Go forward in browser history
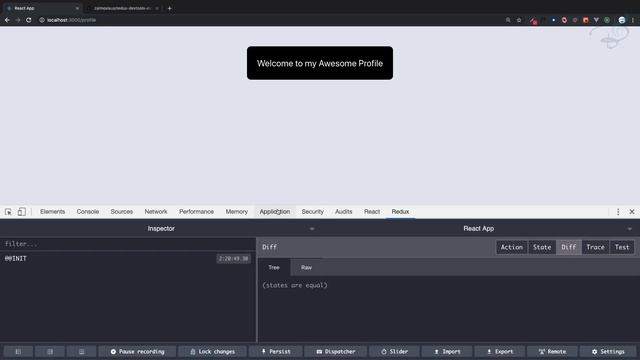 [18, 20]
